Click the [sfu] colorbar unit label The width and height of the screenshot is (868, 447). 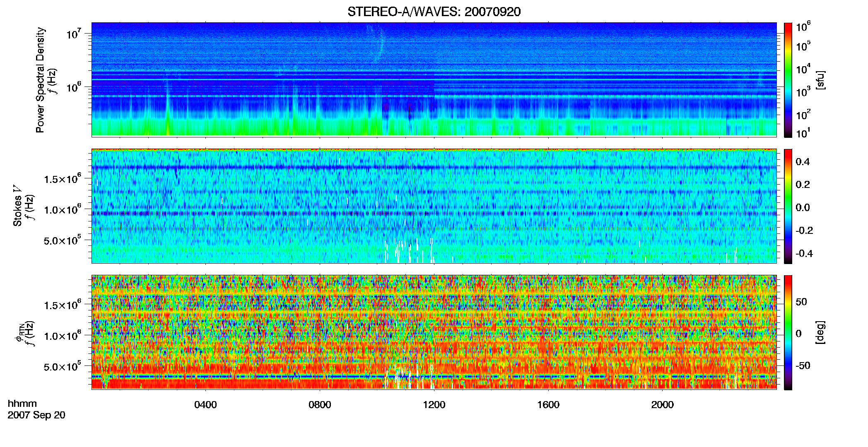820,80
